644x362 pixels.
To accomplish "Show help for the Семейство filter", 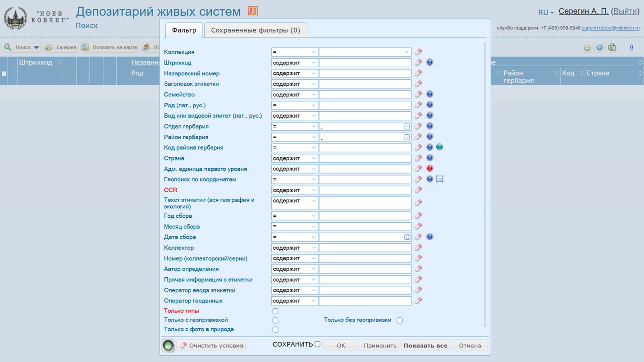I will 430,94.
